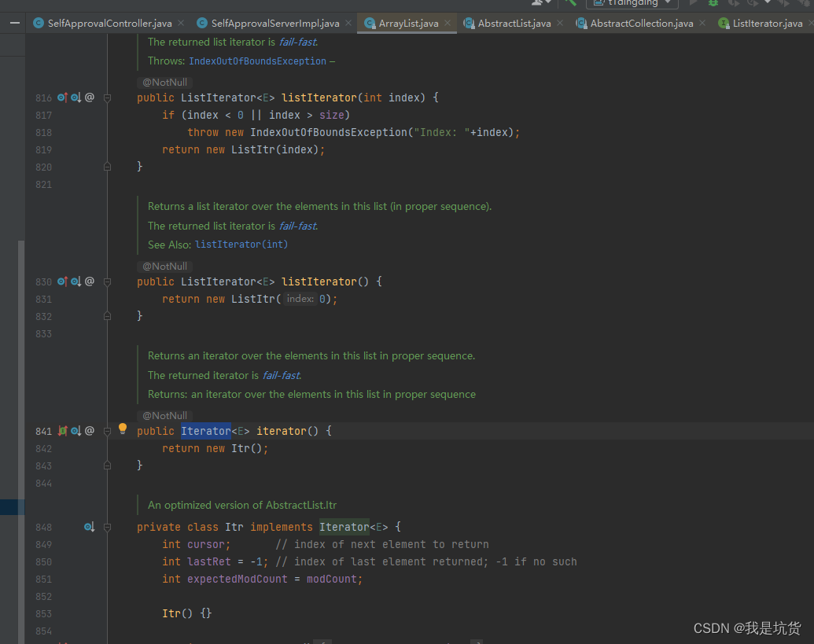Click 'expectedModCount' on line 851

coord(238,579)
